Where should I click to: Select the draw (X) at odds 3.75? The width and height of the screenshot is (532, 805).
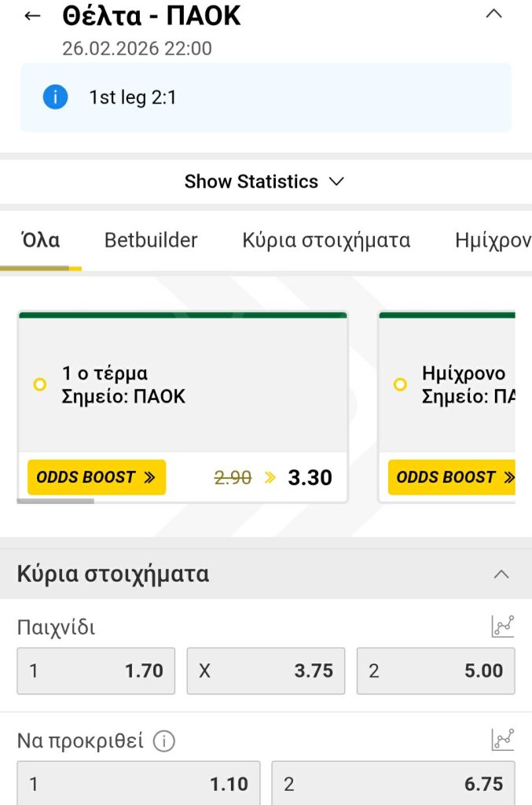266,671
